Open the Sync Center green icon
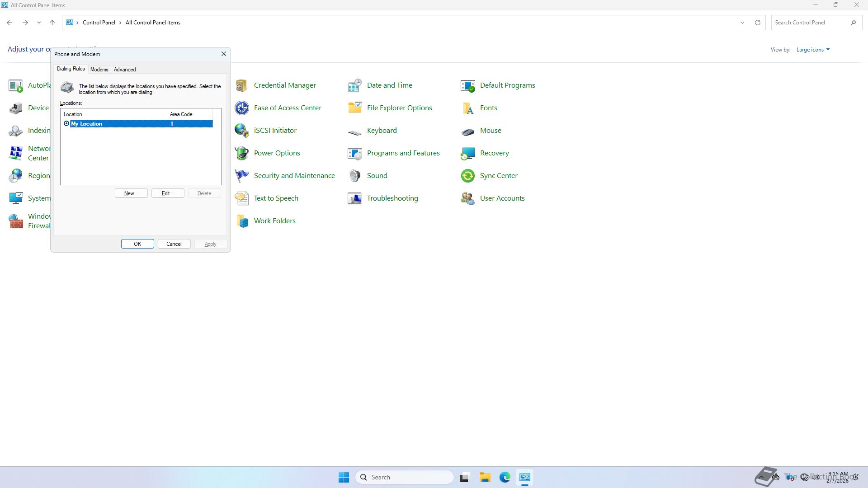The height and width of the screenshot is (488, 868). 468,176
